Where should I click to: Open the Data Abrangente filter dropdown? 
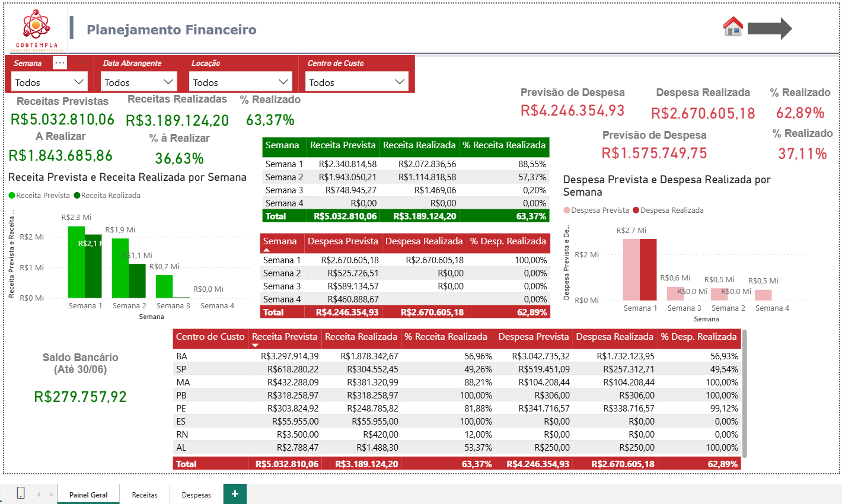[x=139, y=82]
